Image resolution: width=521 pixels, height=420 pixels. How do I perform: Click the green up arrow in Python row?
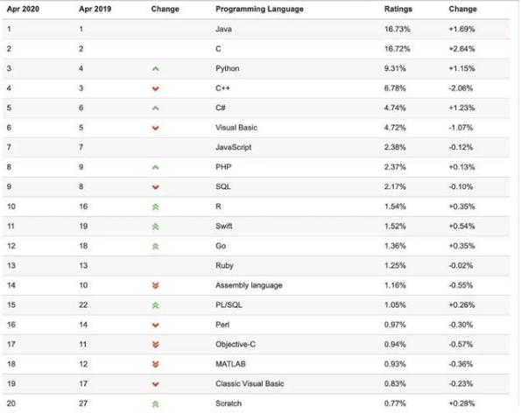(x=156, y=69)
